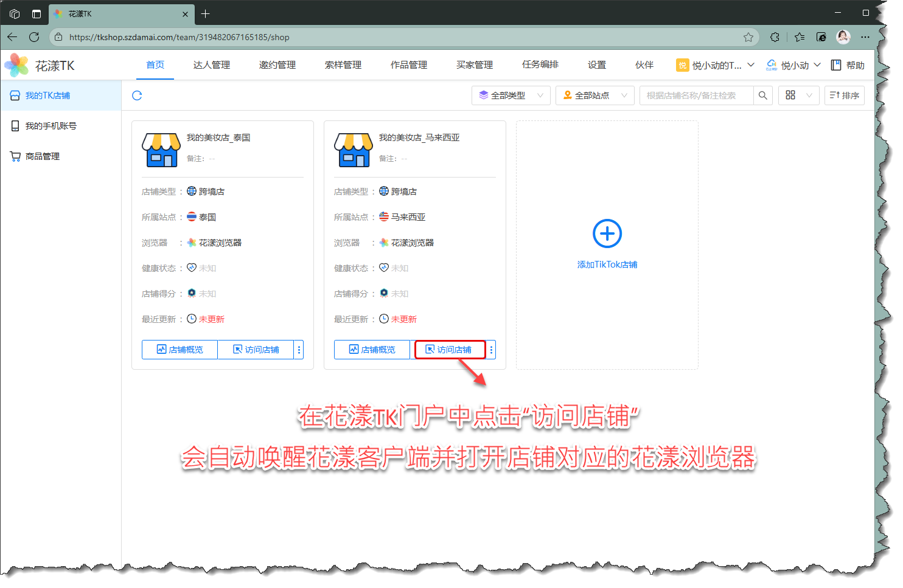Click 未更新 in the Malaysia shop card
The height and width of the screenshot is (588, 903).
404,319
